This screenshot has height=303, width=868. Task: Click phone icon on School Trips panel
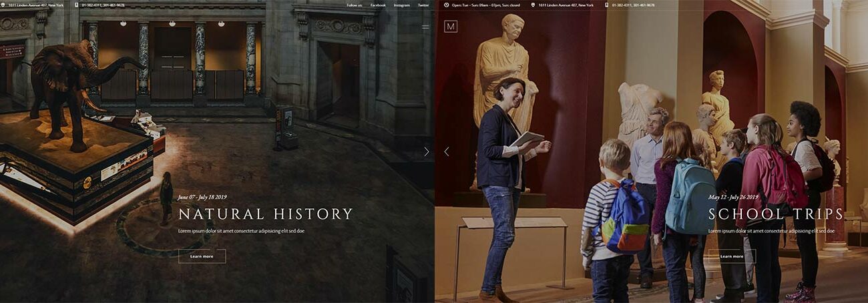(606, 5)
